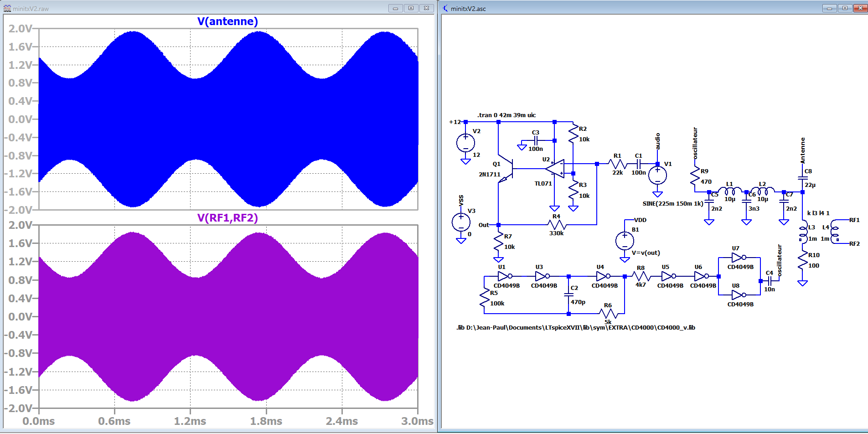Screen dimensions: 868x434
Task: Close the minitxV2.asc schematic window
Action: (x=860, y=8)
